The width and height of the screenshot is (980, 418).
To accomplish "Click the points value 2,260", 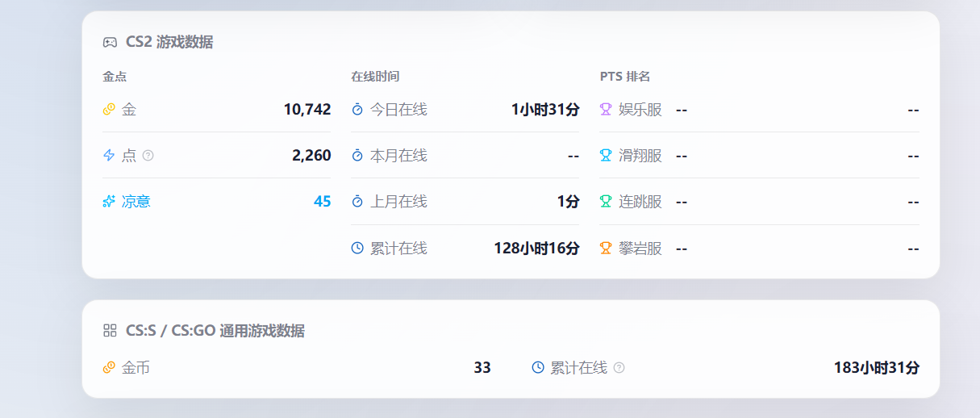I will coord(311,155).
